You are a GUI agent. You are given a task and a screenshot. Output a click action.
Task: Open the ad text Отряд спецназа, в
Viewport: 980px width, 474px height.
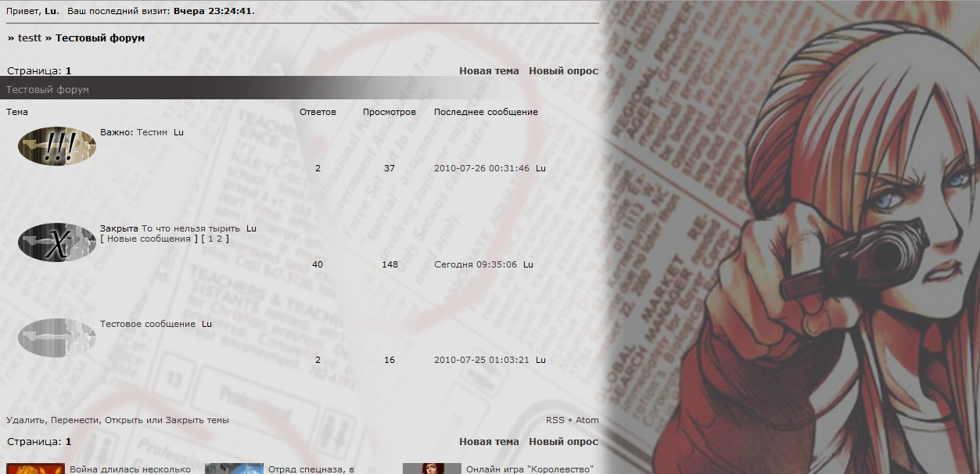311,469
